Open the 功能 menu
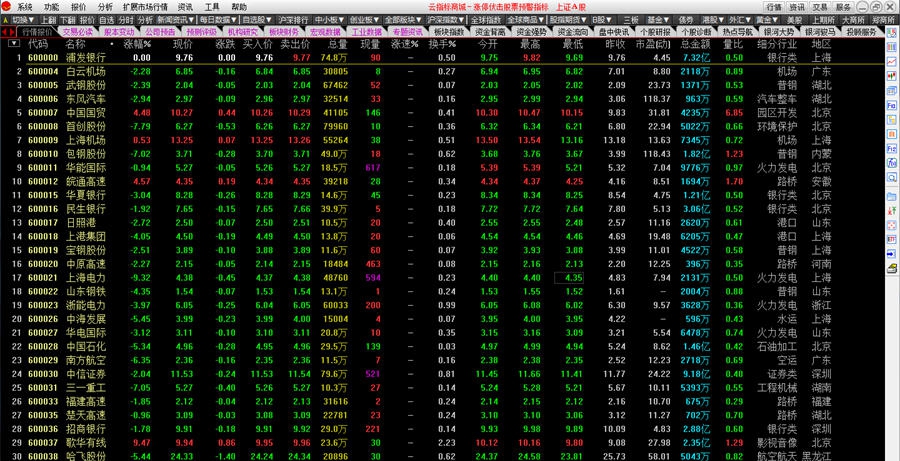This screenshot has width=900, height=461. (51, 7)
